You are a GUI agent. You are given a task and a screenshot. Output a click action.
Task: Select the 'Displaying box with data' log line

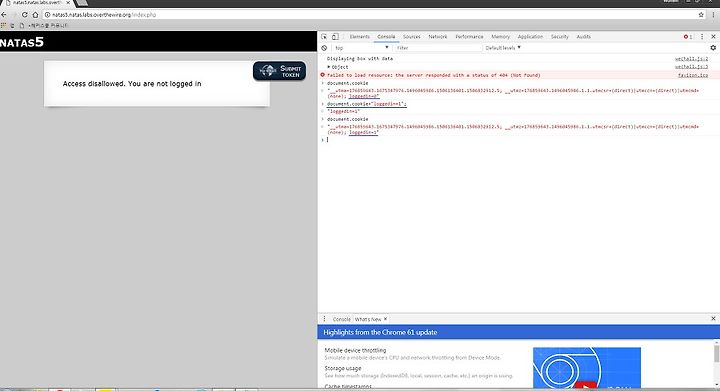[360, 59]
